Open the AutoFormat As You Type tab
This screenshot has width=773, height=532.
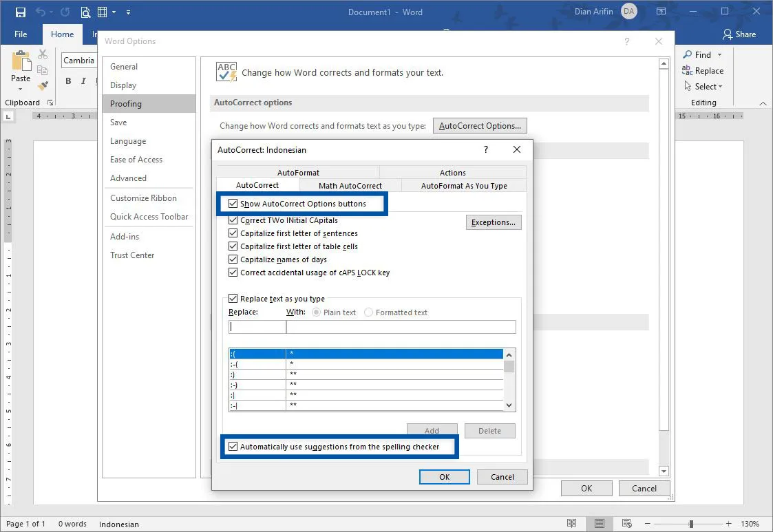click(x=463, y=185)
